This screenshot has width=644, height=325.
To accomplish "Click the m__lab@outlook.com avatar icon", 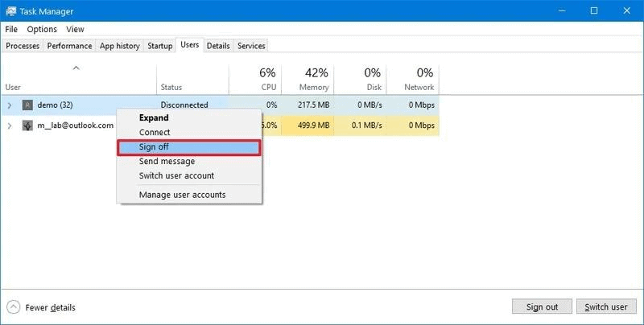I will pyautogui.click(x=27, y=125).
